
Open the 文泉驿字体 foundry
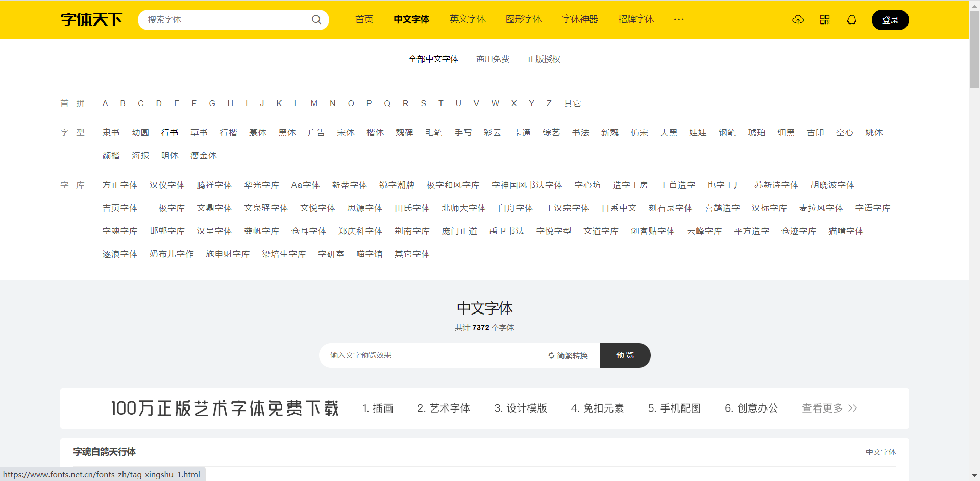point(266,208)
